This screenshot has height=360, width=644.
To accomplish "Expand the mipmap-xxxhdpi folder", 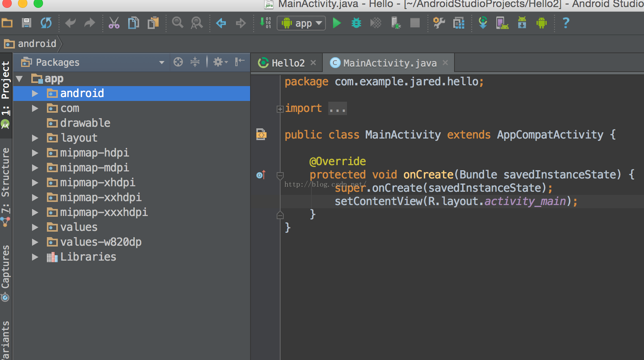I will [x=35, y=212].
